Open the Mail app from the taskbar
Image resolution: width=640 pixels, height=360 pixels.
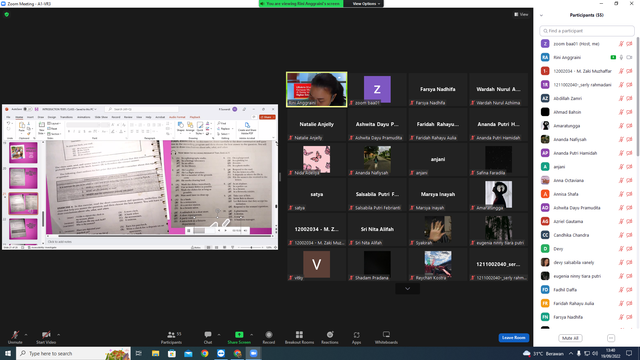coord(188,353)
